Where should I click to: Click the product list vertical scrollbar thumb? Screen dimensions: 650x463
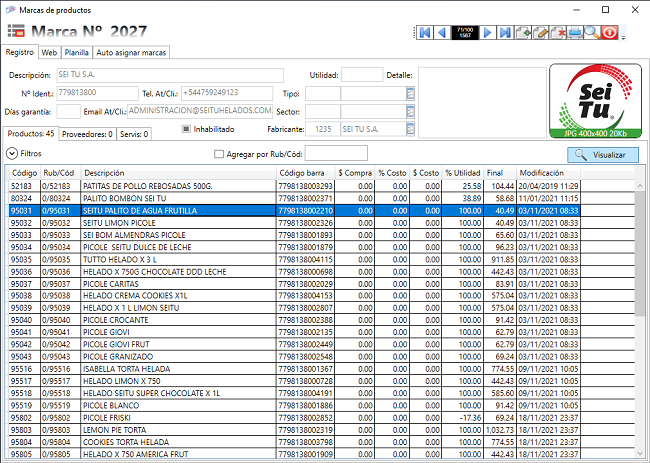tap(640, 254)
